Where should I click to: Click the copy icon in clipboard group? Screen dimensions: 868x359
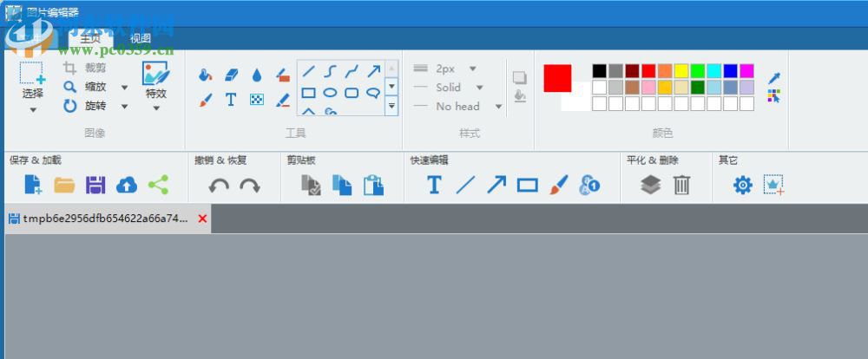point(341,185)
